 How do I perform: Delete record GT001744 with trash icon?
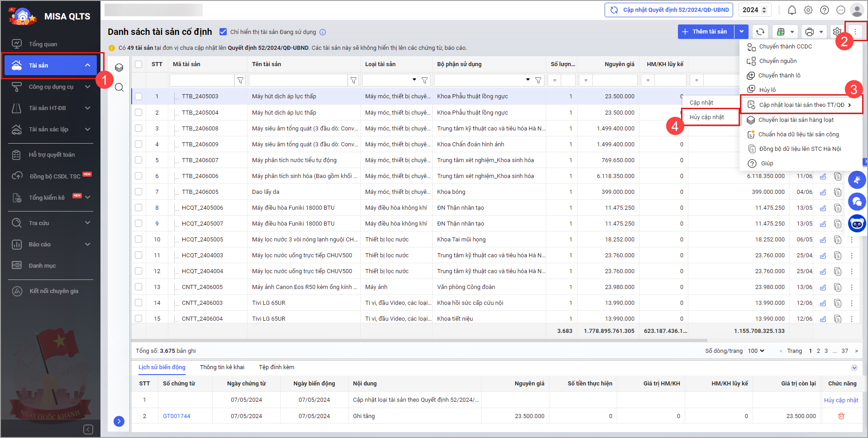click(841, 416)
